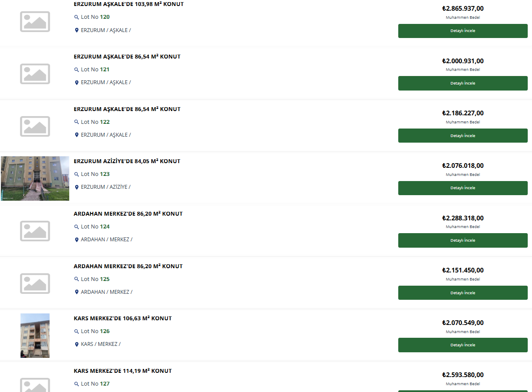Click the magnifier icon beside Lot No 127
The height and width of the screenshot is (392, 532).
[x=76, y=384]
